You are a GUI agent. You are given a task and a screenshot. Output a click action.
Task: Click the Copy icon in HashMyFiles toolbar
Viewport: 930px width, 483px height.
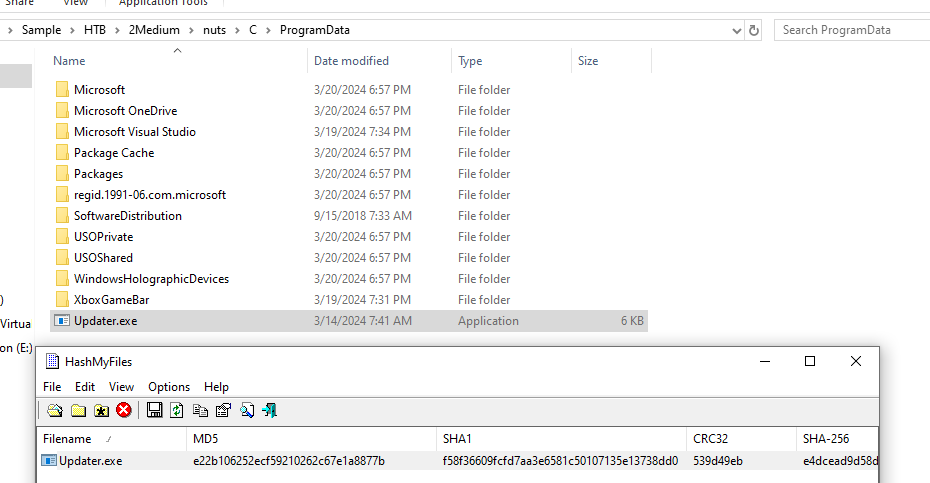[x=200, y=410]
